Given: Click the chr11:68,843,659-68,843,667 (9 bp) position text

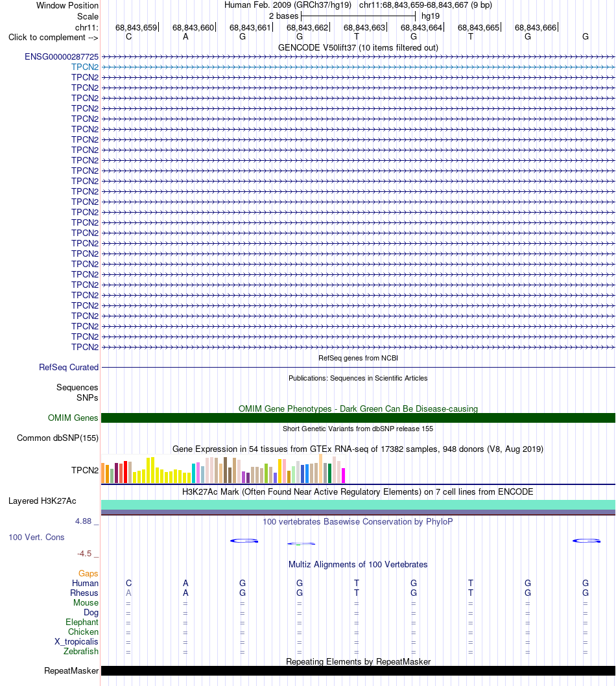Looking at the screenshot, I should pyautogui.click(x=425, y=5).
